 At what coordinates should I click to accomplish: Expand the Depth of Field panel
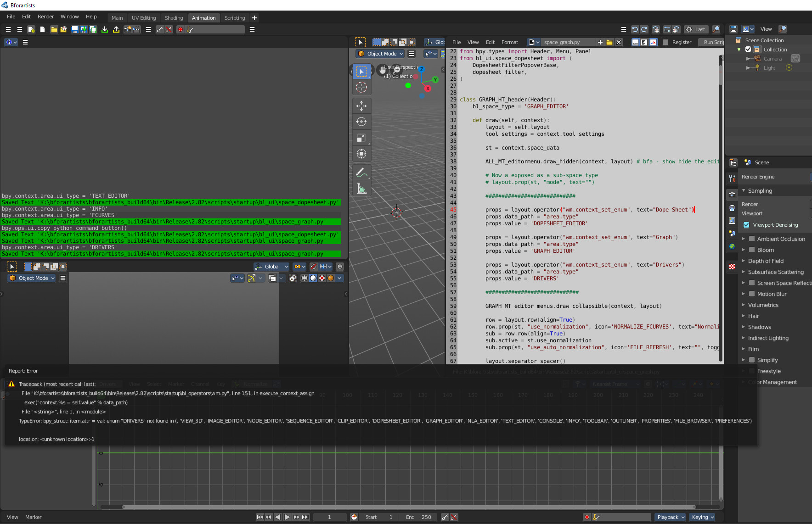coord(766,261)
